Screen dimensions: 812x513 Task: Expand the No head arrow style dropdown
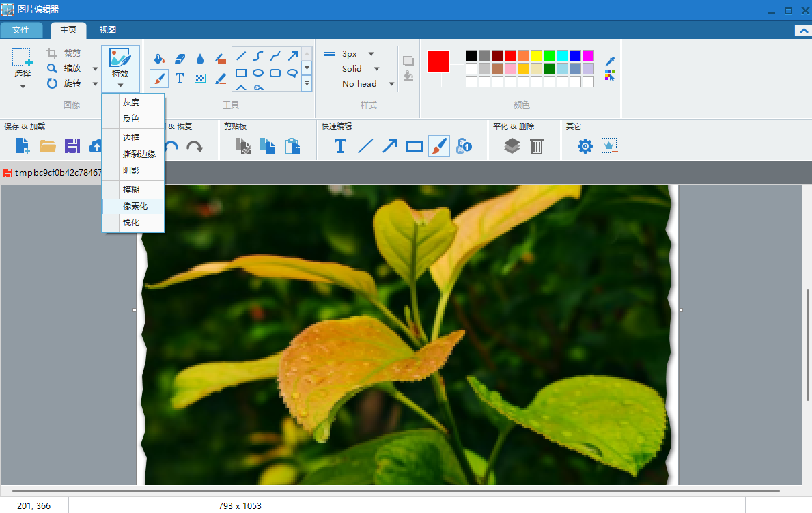(391, 84)
